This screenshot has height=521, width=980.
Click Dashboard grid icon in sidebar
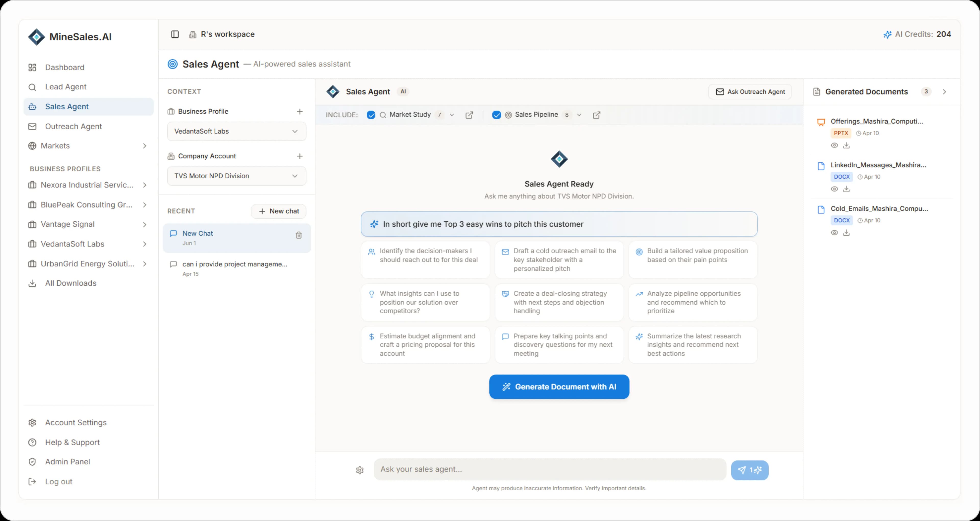pos(32,67)
